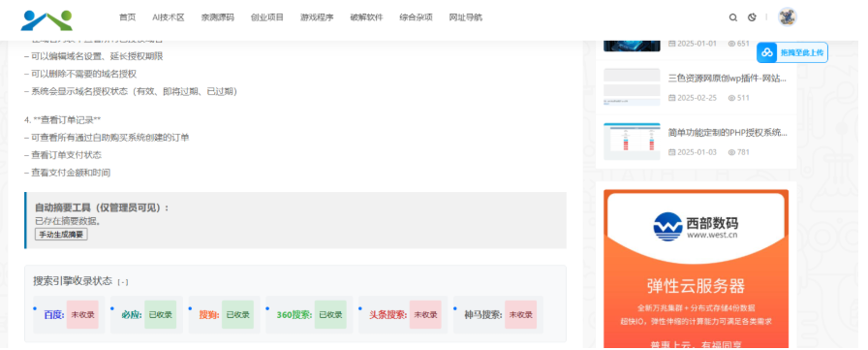Screen dimensions: 868x350
Task: Click the 百度 search engine link
Action: click(x=53, y=315)
